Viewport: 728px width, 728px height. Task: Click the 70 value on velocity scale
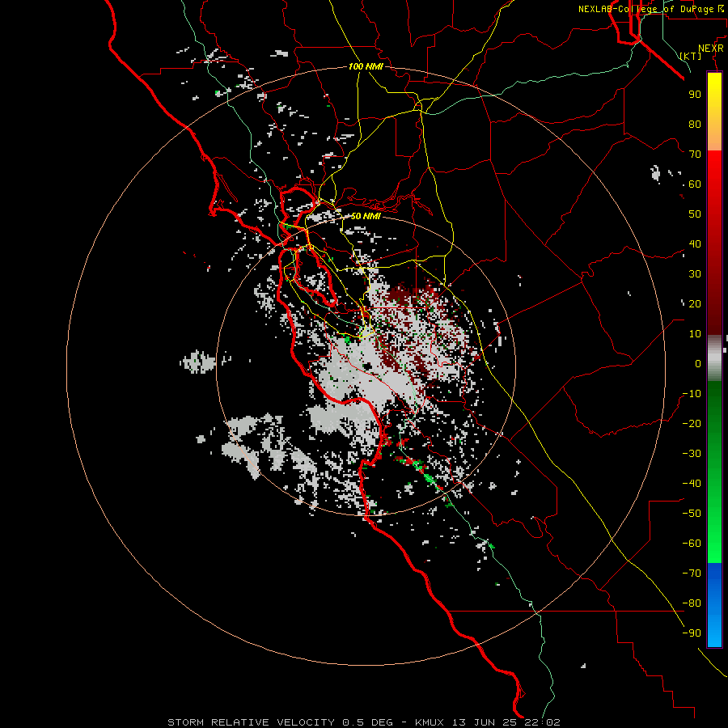[x=695, y=154]
